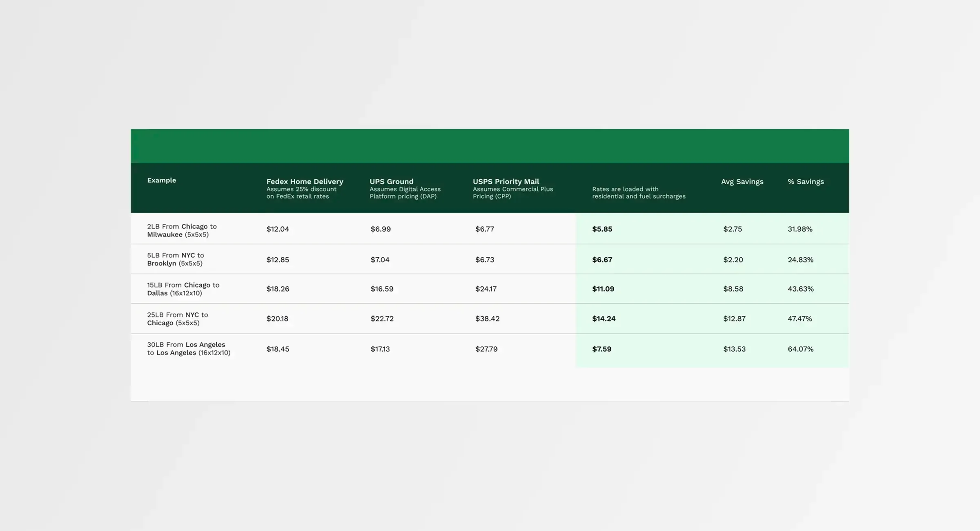Click the Avg Savings column header
980x531 pixels.
[x=742, y=181]
